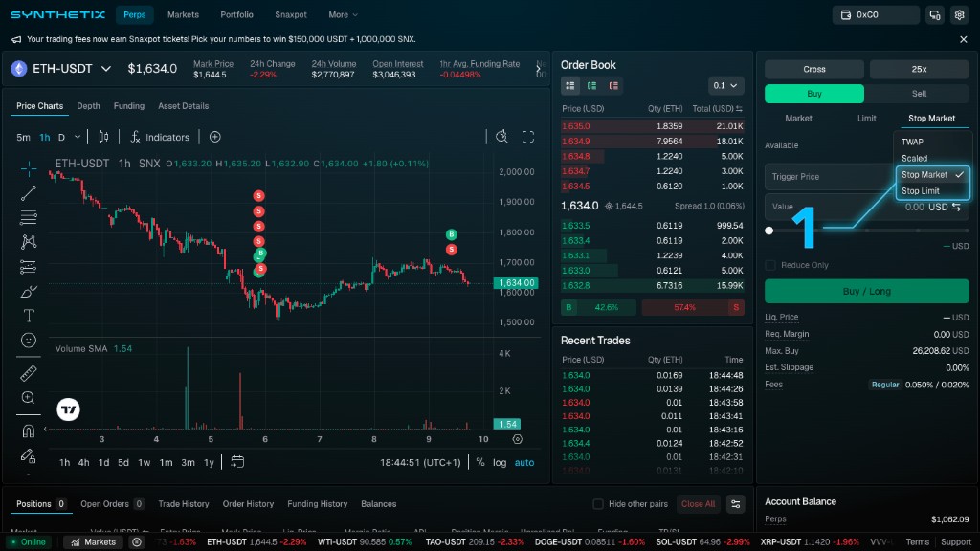The height and width of the screenshot is (551, 980).
Task: Select the 5m chart interval
Action: (23, 138)
